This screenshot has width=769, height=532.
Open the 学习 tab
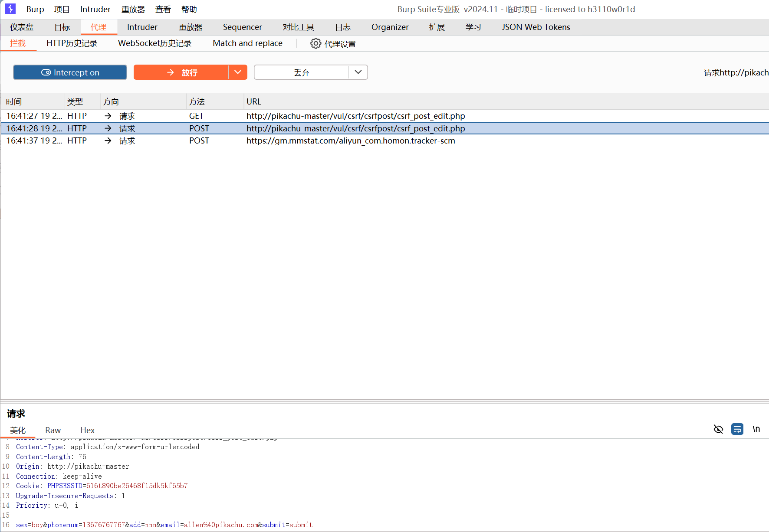473,27
